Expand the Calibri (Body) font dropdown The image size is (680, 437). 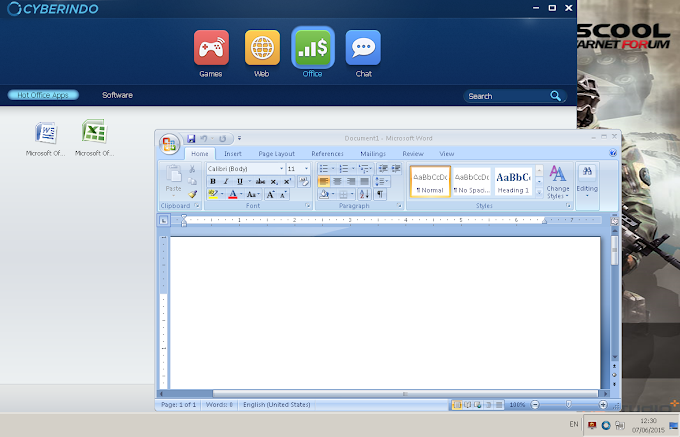tap(281, 168)
